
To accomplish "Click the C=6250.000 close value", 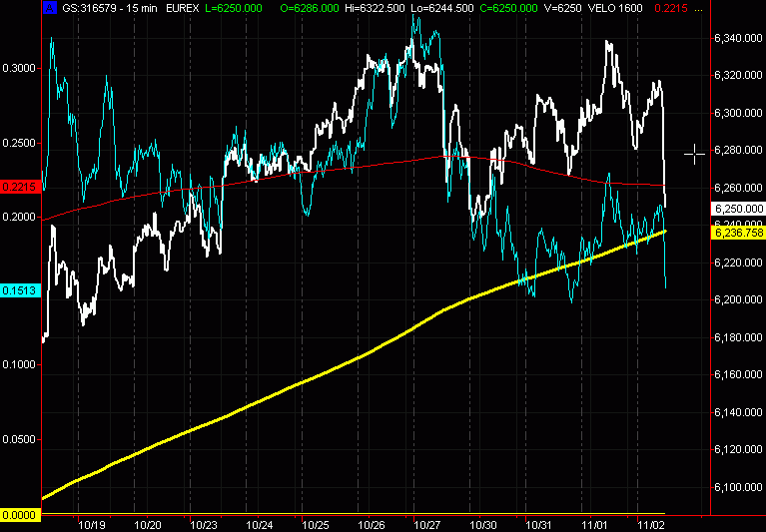I will [x=509, y=8].
